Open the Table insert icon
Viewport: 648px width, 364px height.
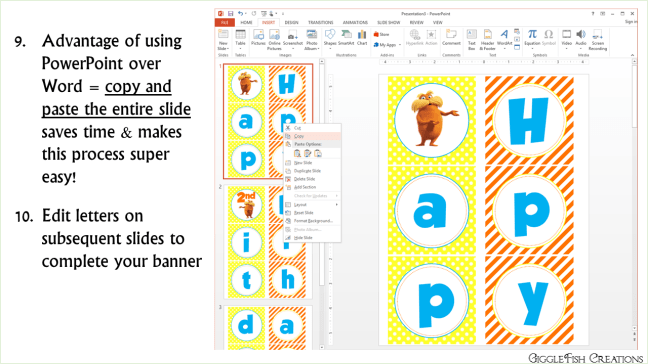coord(240,35)
